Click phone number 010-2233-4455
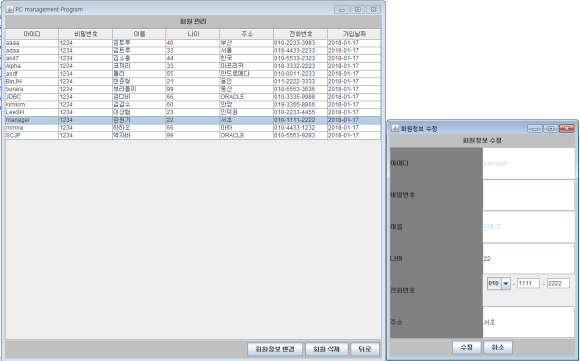Viewport: 580px width, 361px height. click(x=300, y=112)
